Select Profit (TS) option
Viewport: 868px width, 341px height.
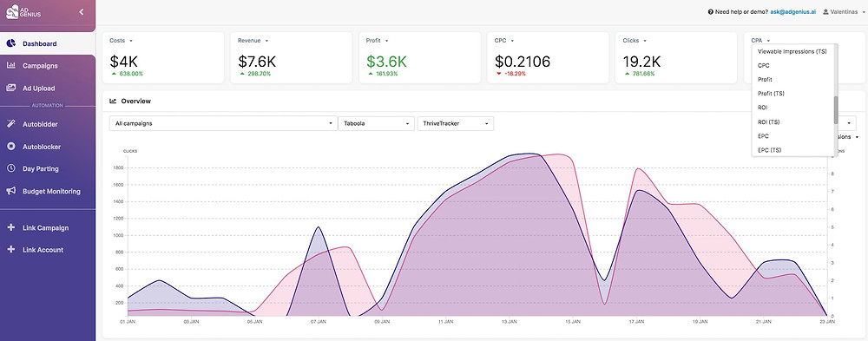[x=792, y=94]
